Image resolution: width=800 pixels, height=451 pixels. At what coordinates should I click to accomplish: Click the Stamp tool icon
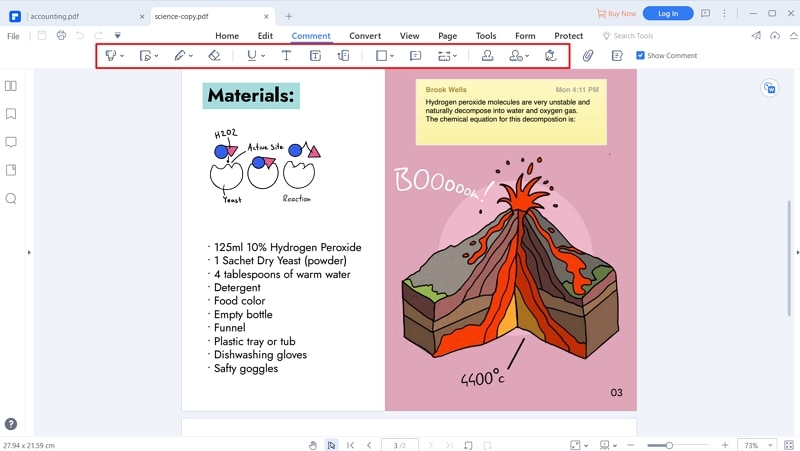pyautogui.click(x=487, y=56)
